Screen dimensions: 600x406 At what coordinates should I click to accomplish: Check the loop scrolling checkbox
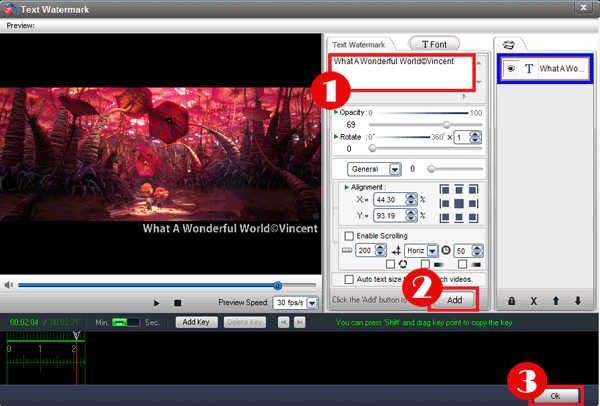pos(390,264)
